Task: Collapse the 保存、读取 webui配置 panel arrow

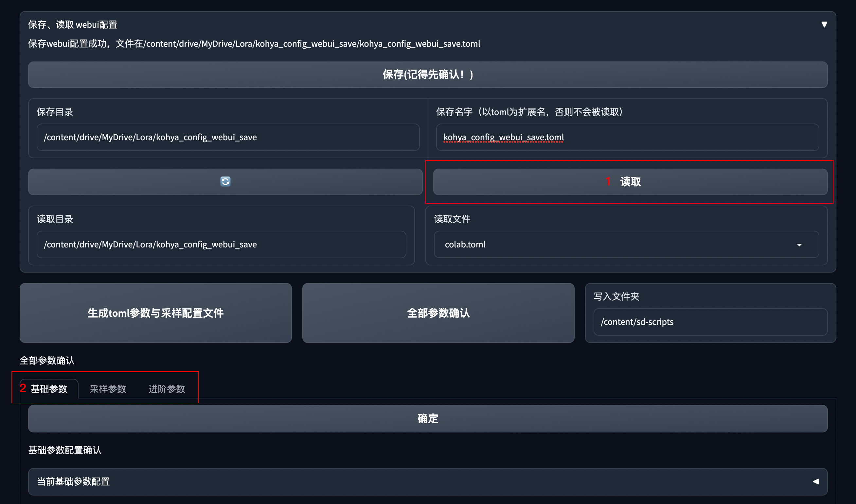Action: click(x=824, y=25)
